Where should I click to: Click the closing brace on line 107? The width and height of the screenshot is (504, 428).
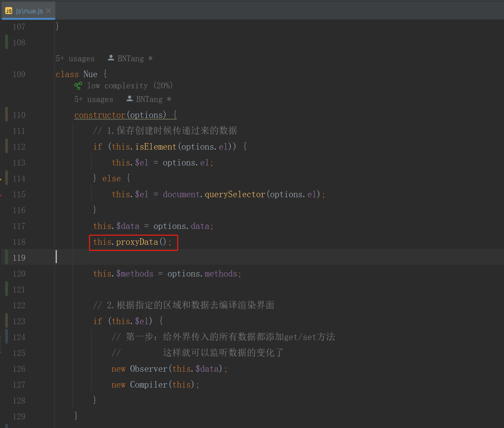pos(57,26)
